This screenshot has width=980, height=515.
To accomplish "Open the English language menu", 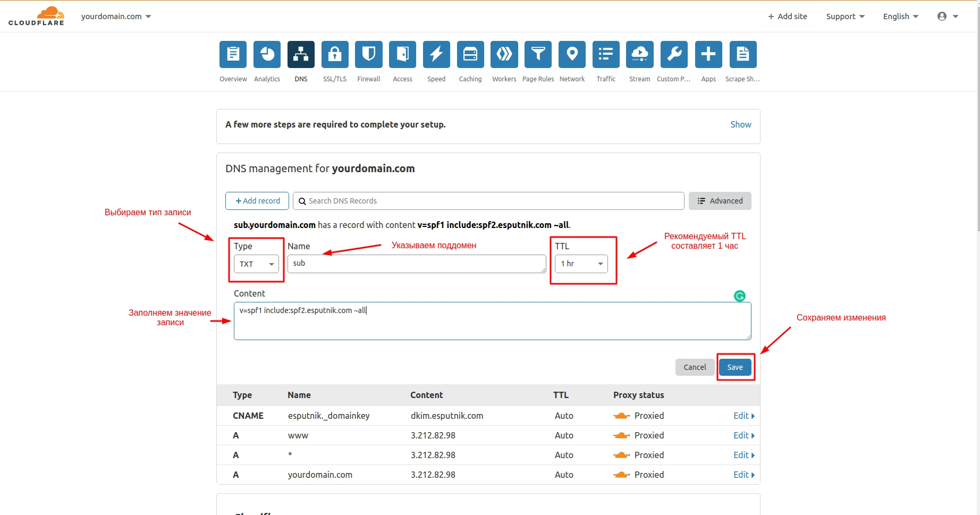I will click(900, 16).
